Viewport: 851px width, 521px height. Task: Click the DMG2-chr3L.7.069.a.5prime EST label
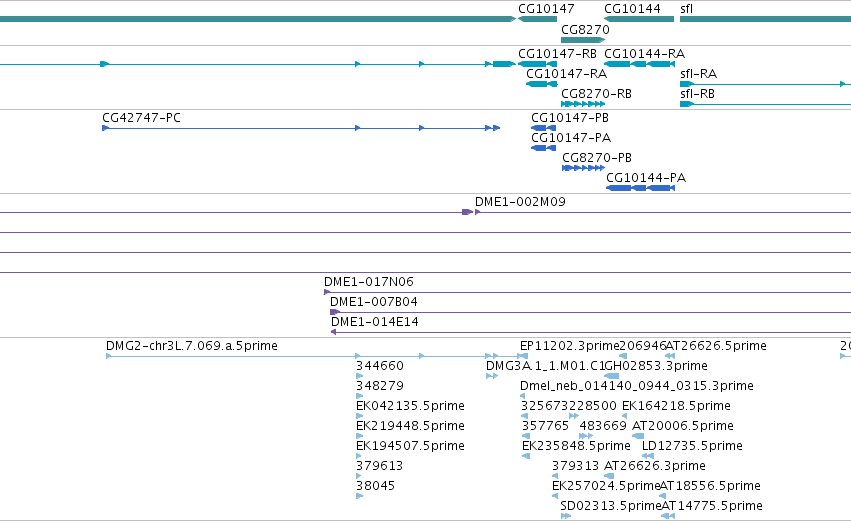point(192,346)
